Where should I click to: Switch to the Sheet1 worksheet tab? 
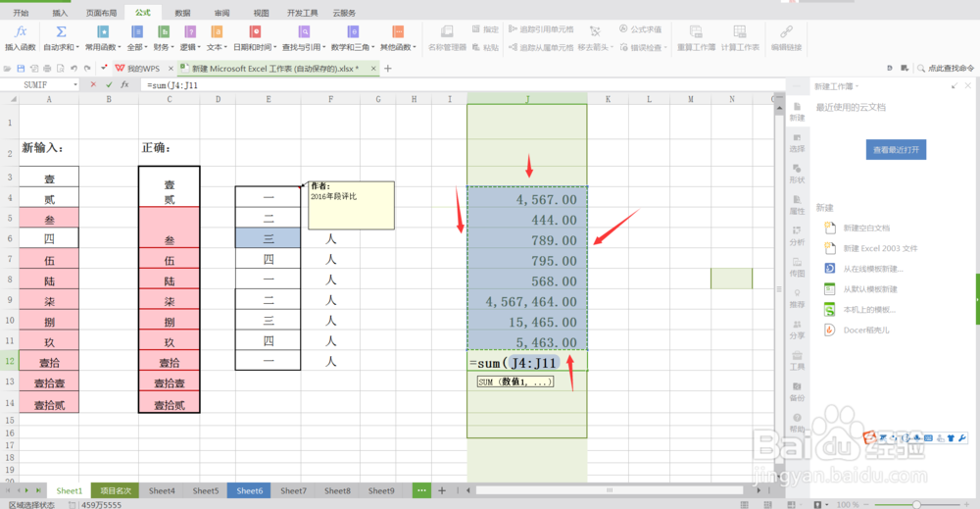click(70, 491)
